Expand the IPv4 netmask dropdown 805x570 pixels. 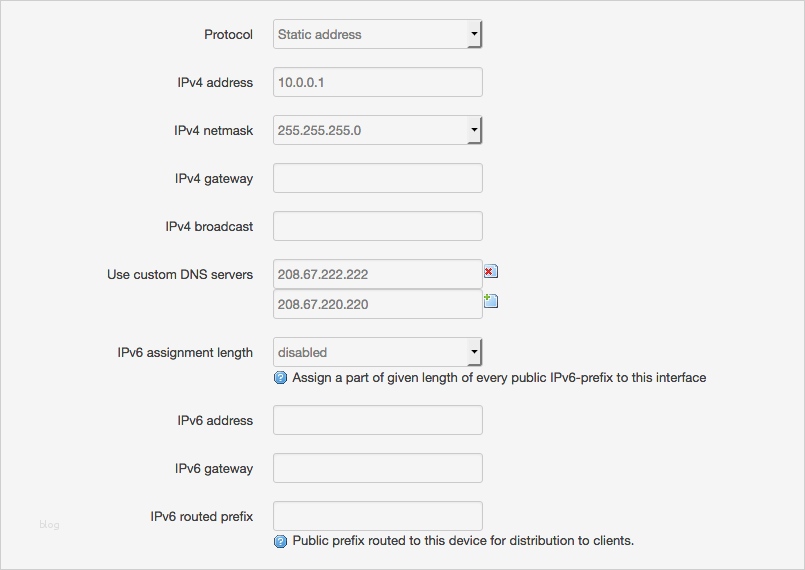(377, 130)
